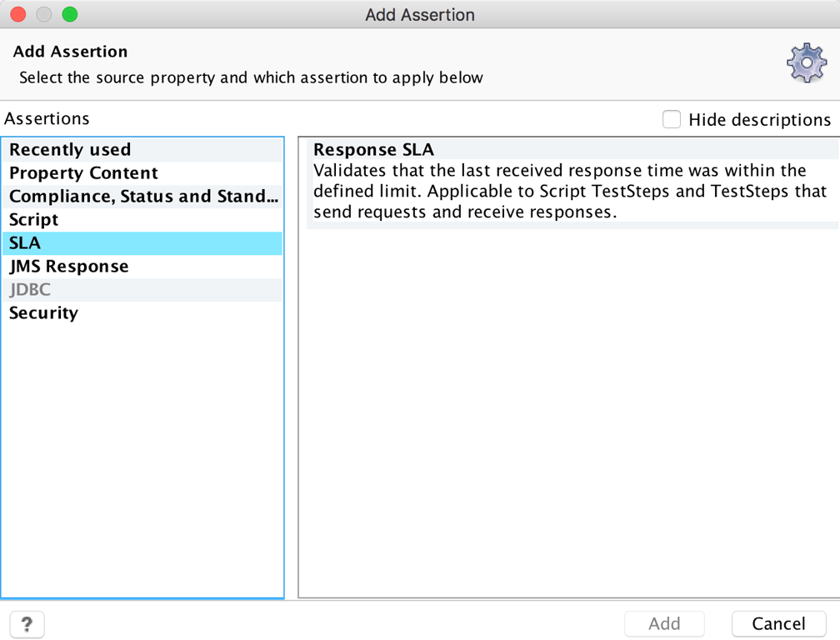Click empty space in the assertions list
Viewport: 840px width, 640px height.
click(x=142, y=458)
